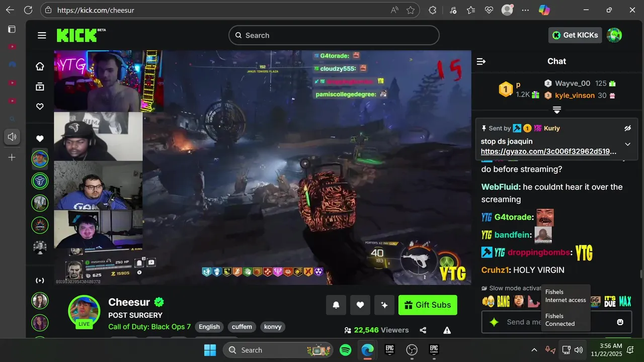Open the gyazo link in pinned message
This screenshot has height=362, width=644.
[548, 151]
